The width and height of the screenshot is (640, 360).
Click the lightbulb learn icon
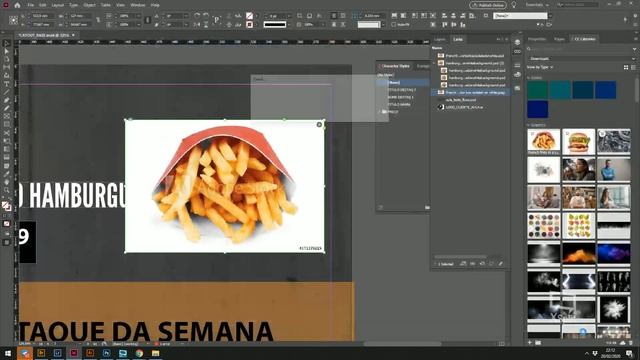(x=513, y=5)
